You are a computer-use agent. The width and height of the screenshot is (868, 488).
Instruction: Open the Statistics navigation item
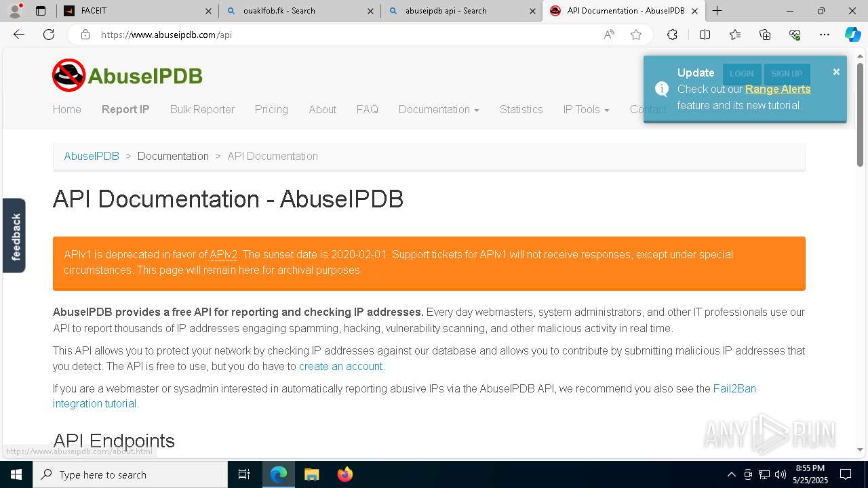[x=521, y=109]
